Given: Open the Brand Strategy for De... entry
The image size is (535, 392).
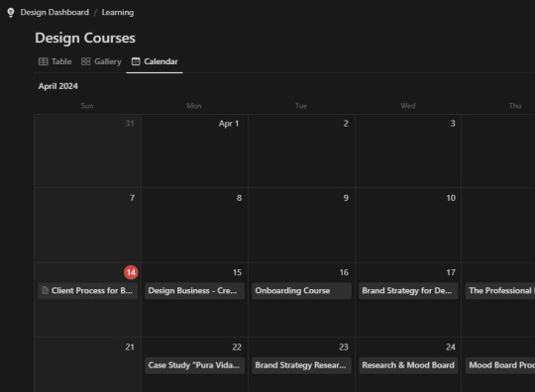Looking at the screenshot, I should (408, 291).
